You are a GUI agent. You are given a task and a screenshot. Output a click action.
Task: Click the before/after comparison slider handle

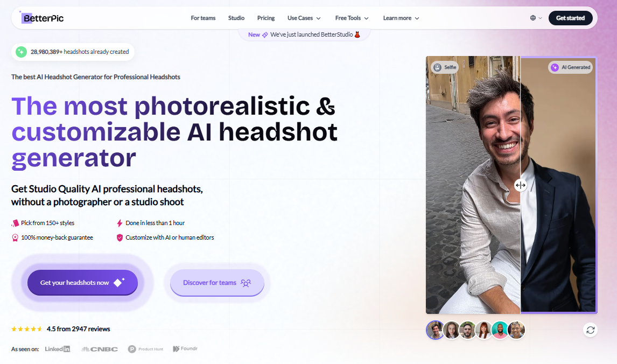(520, 185)
